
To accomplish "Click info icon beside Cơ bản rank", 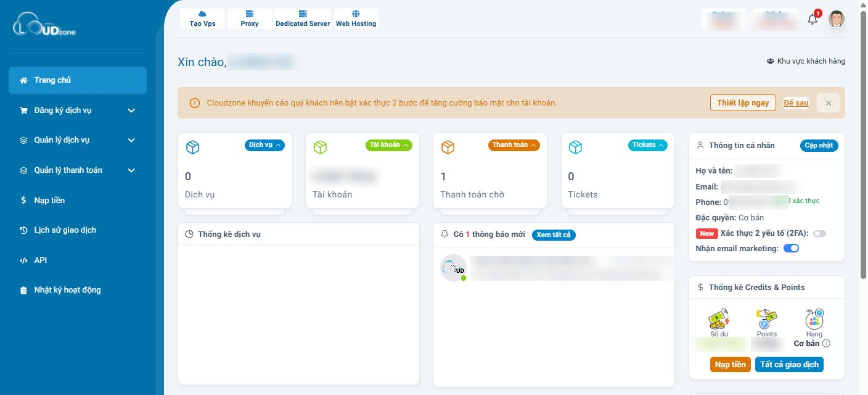I will [826, 343].
